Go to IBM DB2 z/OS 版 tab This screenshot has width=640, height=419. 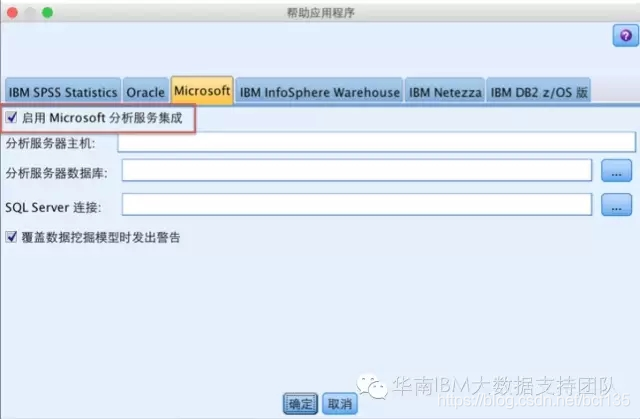[539, 92]
